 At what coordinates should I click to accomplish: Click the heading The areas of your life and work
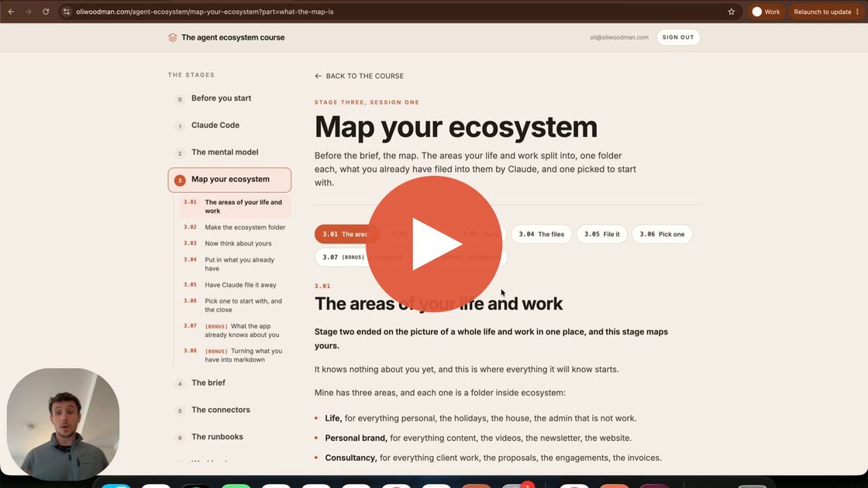pos(439,304)
